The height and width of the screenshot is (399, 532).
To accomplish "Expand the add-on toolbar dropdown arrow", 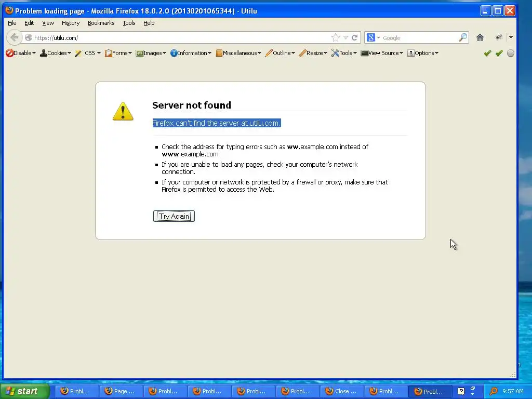I will [x=511, y=37].
